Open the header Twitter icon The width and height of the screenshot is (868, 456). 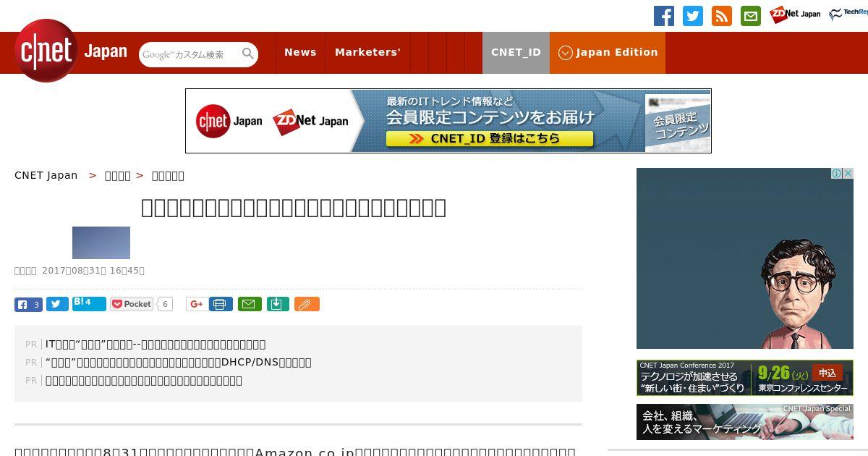[x=693, y=16]
